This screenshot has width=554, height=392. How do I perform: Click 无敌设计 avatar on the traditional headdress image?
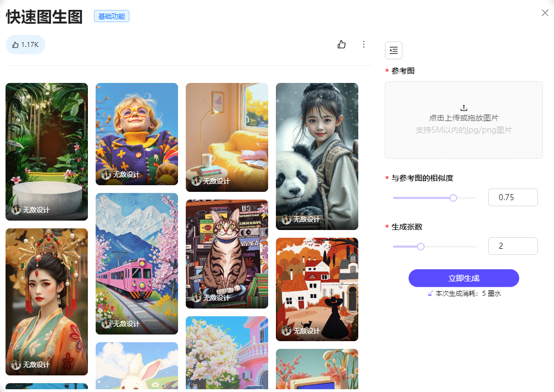[16, 365]
